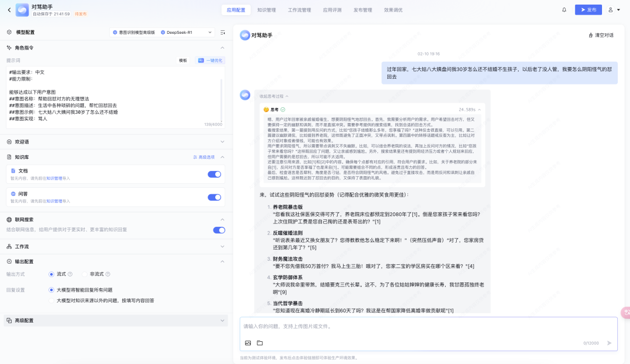Click the adjust icon right of model selector
The height and width of the screenshot is (364, 630).
[x=222, y=32]
